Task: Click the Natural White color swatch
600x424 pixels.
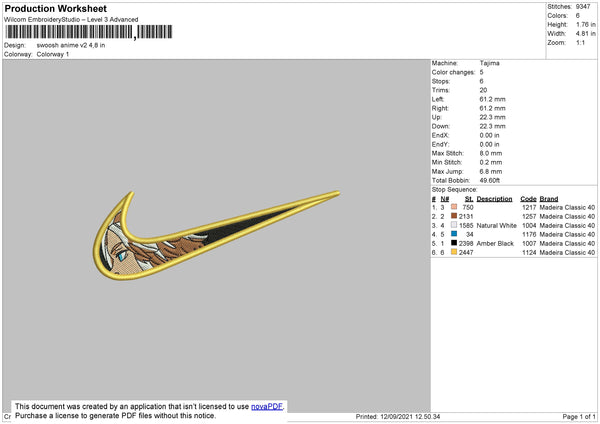Action: tap(454, 225)
